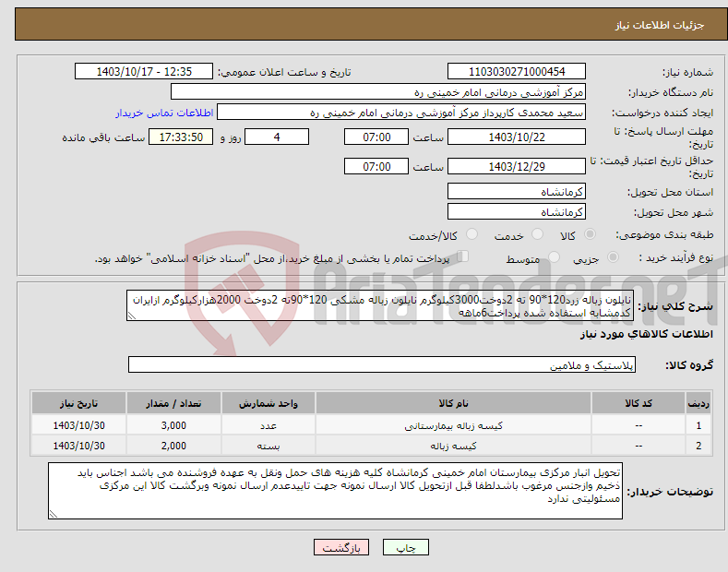Click the goods group field پلاستیک و ملامین
The width and height of the screenshot is (728, 572).
pyautogui.click(x=382, y=365)
